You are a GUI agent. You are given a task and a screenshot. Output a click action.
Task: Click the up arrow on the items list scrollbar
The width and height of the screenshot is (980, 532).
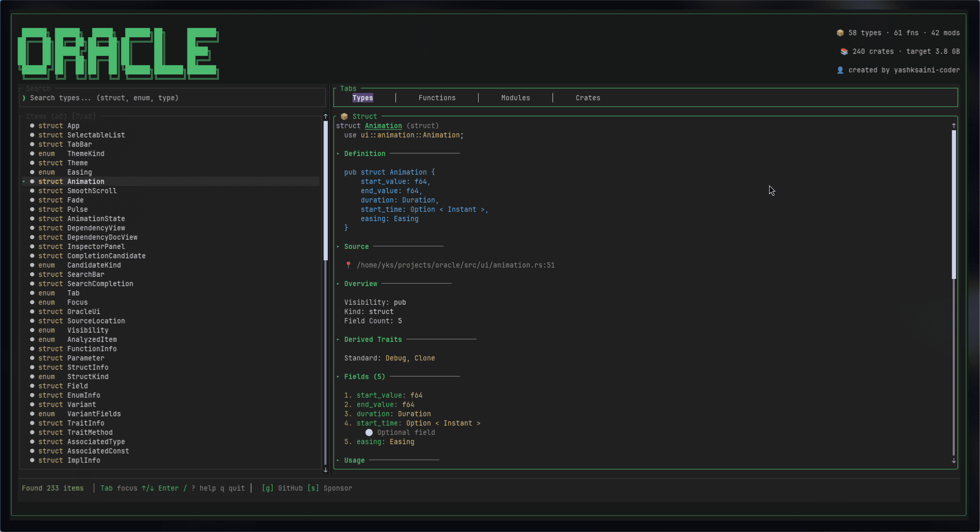(x=325, y=116)
